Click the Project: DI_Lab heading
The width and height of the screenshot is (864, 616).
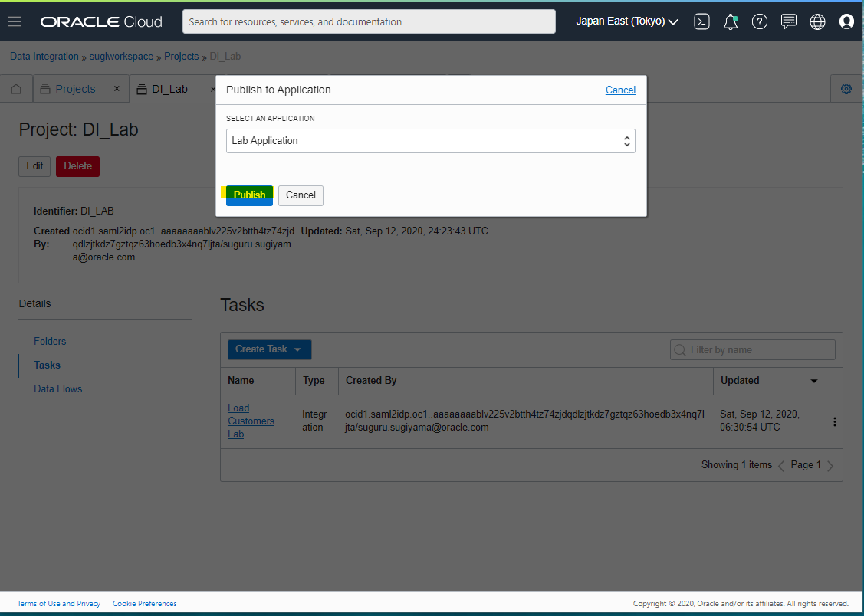pyautogui.click(x=78, y=129)
